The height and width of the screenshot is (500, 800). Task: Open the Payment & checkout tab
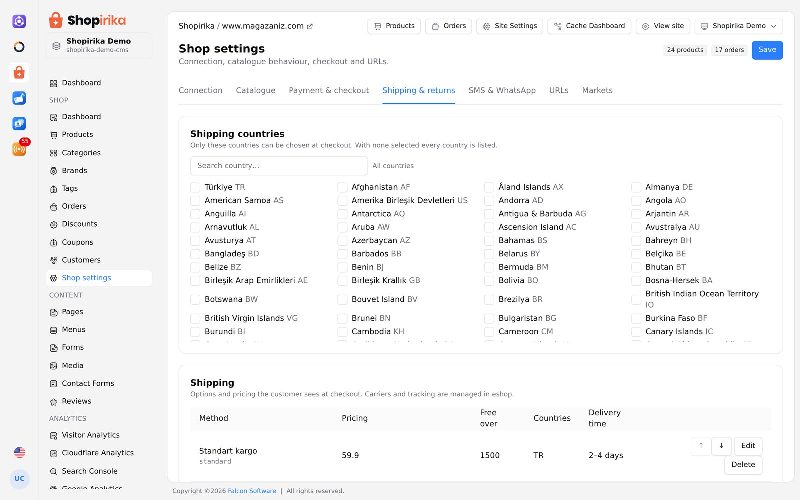pos(329,90)
